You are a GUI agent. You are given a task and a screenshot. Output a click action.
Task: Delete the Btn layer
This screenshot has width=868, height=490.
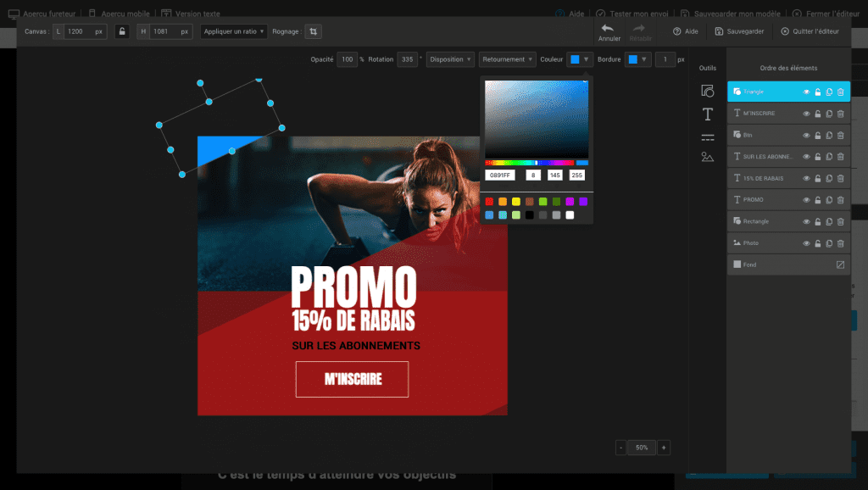(840, 135)
